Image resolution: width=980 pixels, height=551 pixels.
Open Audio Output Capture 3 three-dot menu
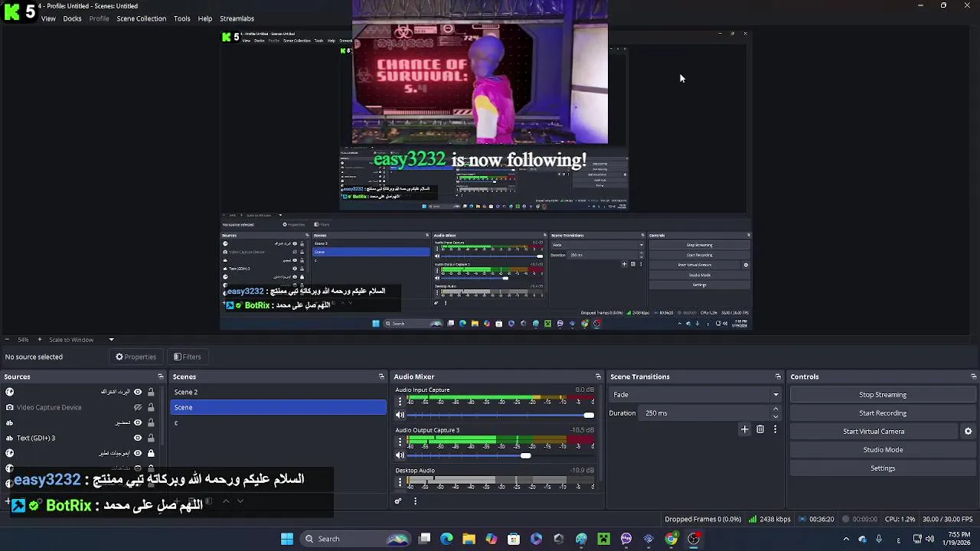coord(400,442)
